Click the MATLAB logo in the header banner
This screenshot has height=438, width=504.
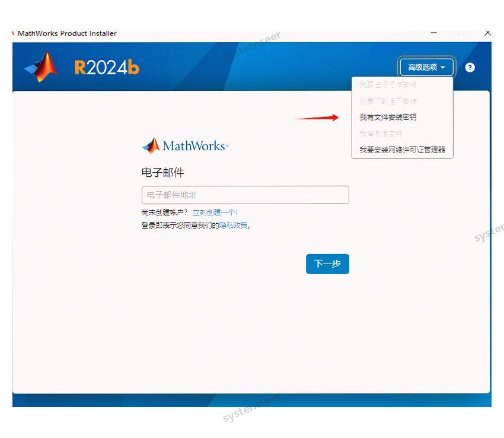[x=42, y=67]
